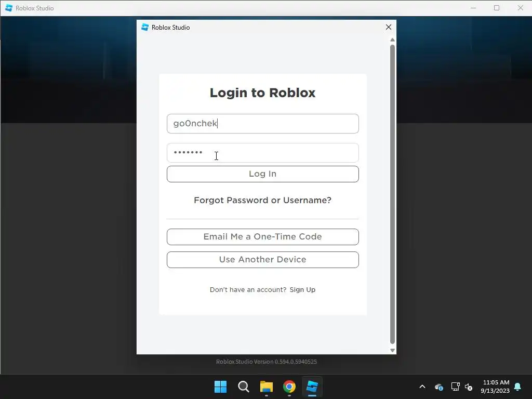Click the username field containing go0nchek

tap(262, 124)
